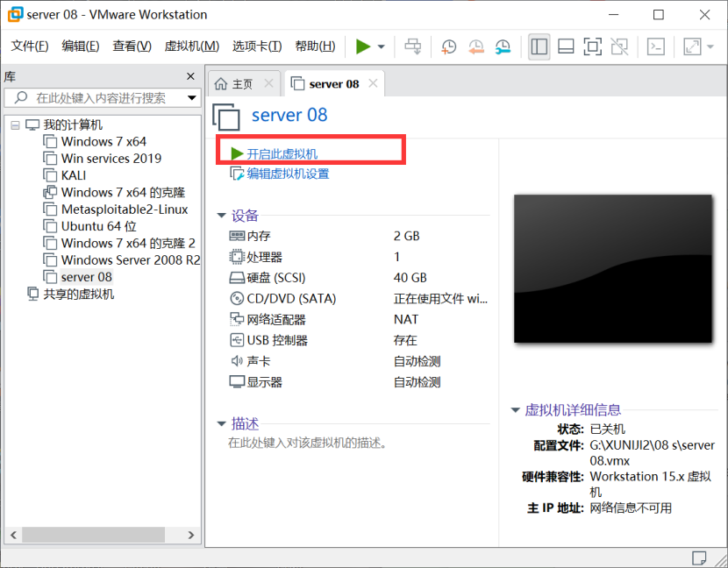
Task: Take a snapshot with the clock-plus icon
Action: [448, 46]
